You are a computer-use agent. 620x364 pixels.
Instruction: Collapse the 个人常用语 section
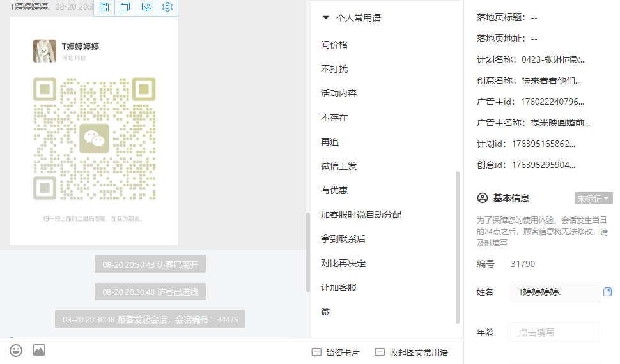(x=326, y=18)
